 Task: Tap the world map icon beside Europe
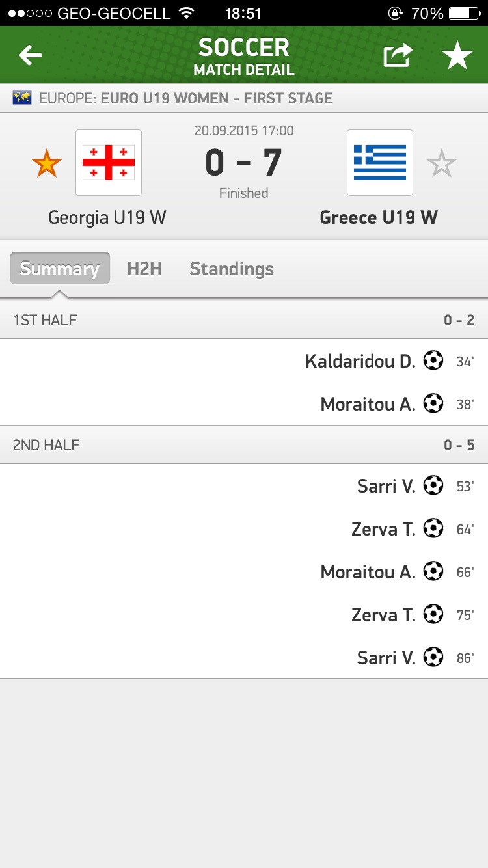[x=23, y=98]
